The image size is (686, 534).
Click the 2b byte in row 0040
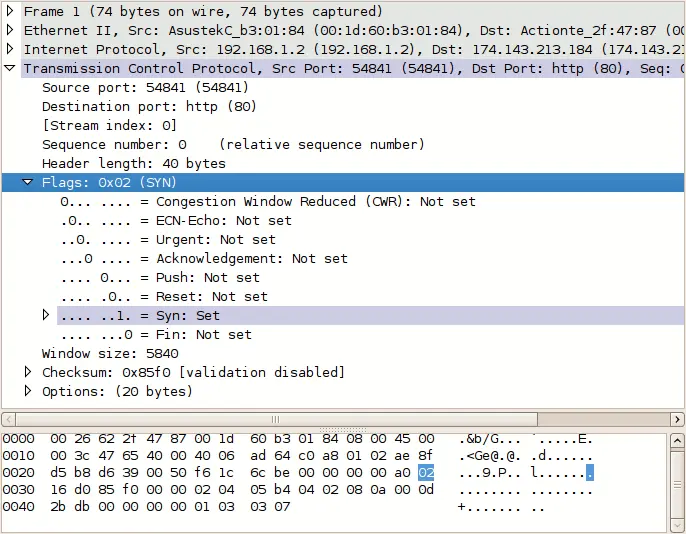[x=58, y=507]
